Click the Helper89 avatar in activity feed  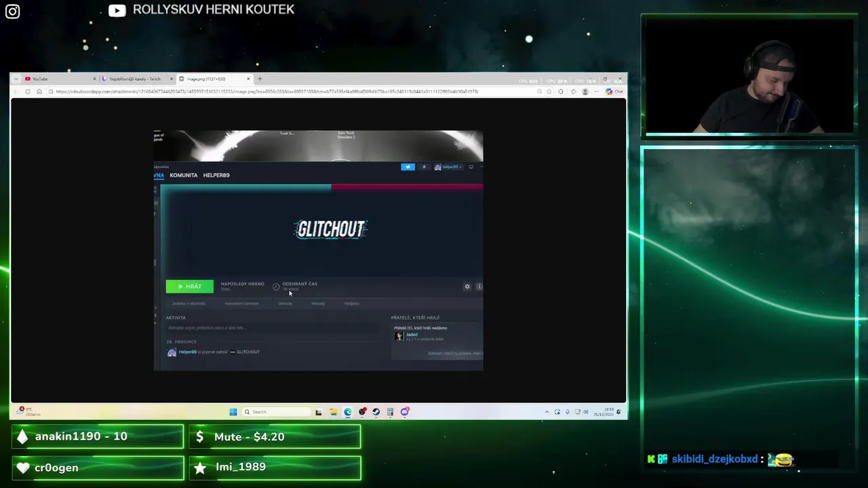172,352
